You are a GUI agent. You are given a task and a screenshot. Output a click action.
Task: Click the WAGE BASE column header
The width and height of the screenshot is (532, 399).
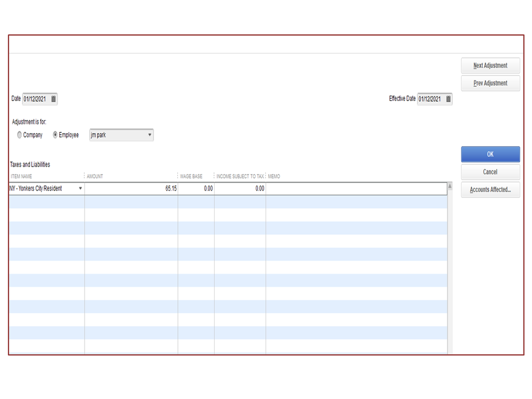(191, 176)
